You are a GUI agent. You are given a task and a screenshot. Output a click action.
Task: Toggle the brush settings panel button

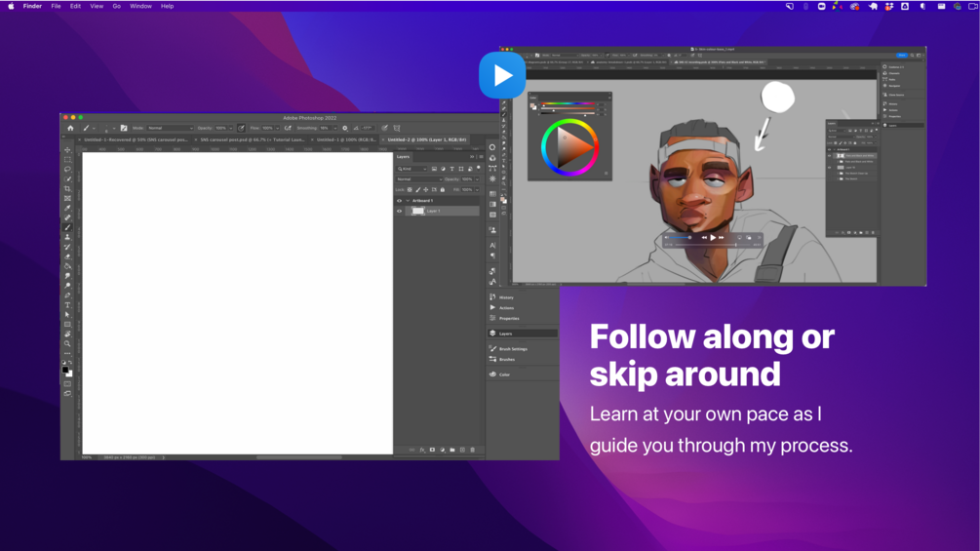(124, 128)
